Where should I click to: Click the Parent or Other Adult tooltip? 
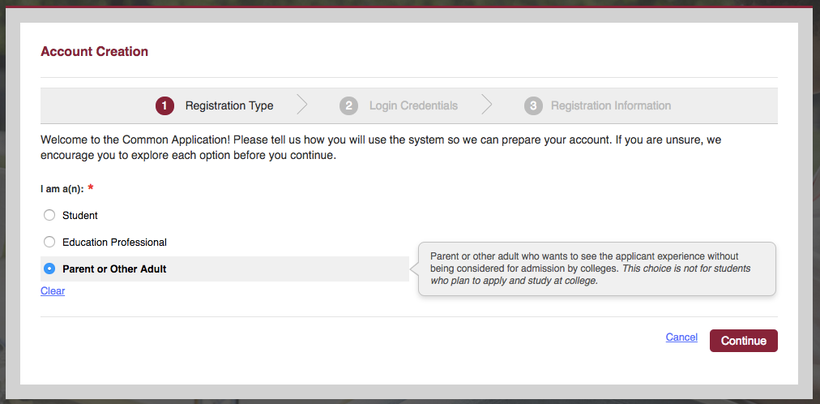(x=596, y=269)
